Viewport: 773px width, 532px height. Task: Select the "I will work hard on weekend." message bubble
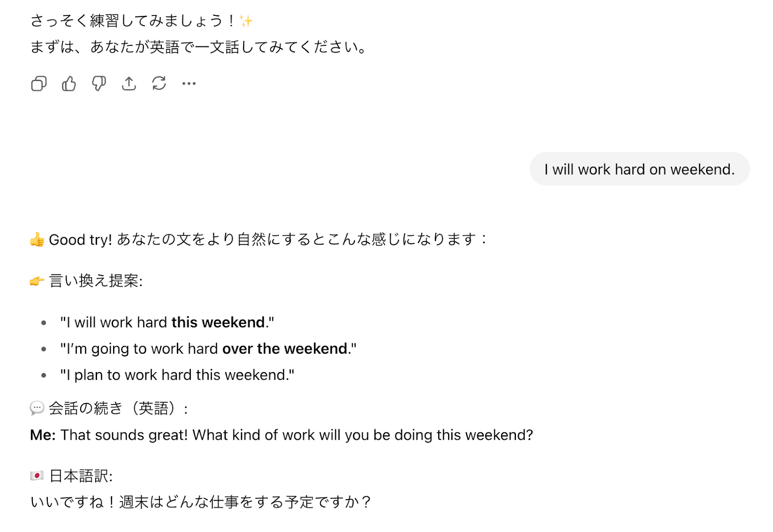coord(639,170)
